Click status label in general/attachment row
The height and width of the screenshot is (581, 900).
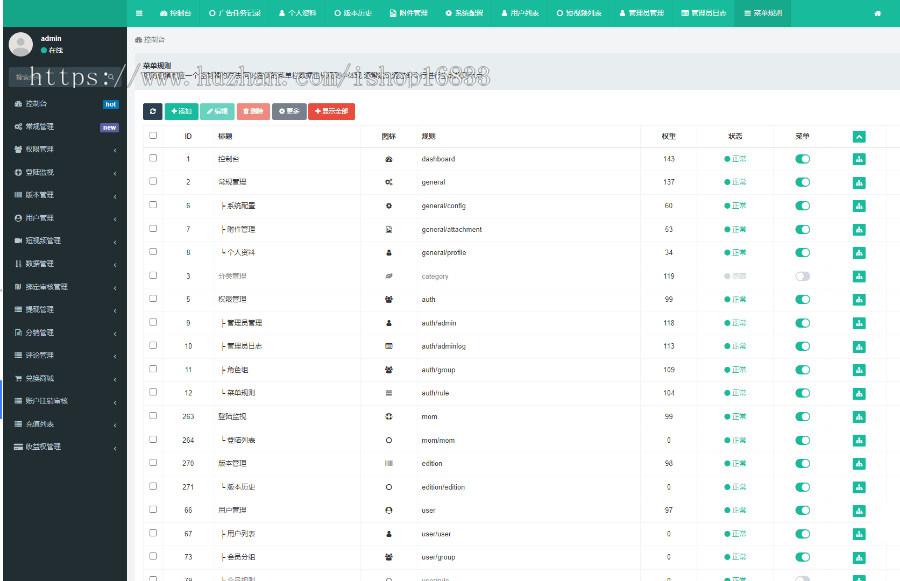tap(735, 230)
